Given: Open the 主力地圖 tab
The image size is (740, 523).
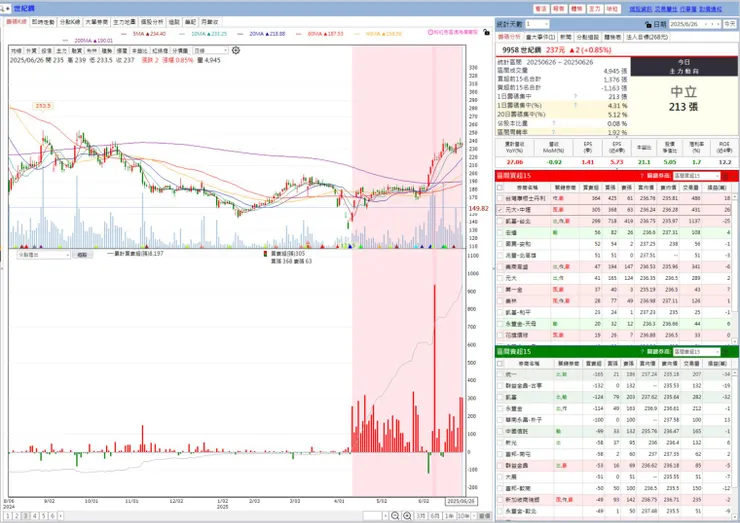Looking at the screenshot, I should click(124, 22).
